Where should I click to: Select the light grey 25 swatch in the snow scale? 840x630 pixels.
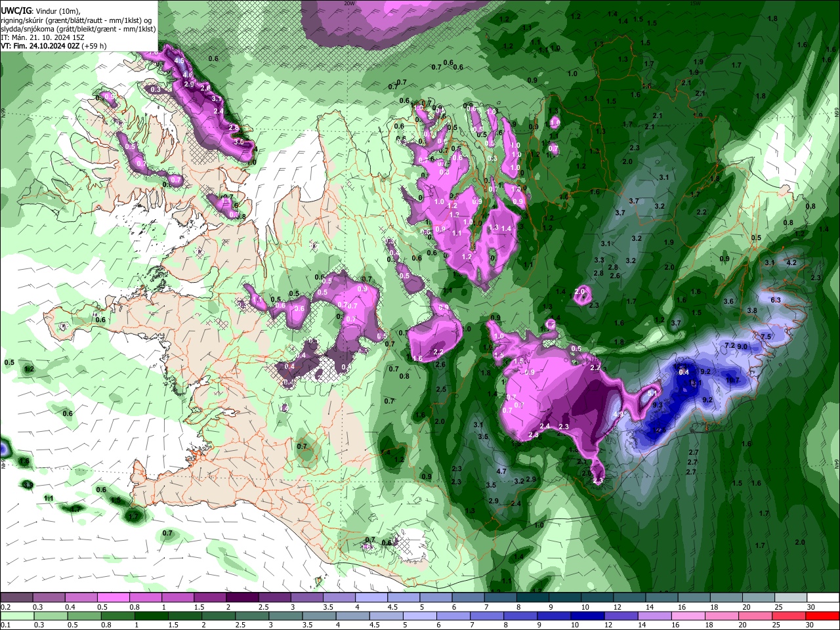[x=791, y=598]
